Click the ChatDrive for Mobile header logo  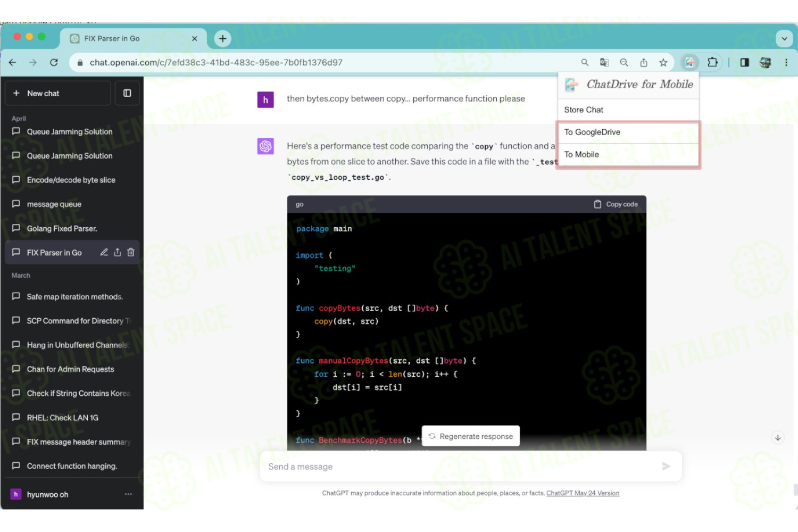pos(571,84)
